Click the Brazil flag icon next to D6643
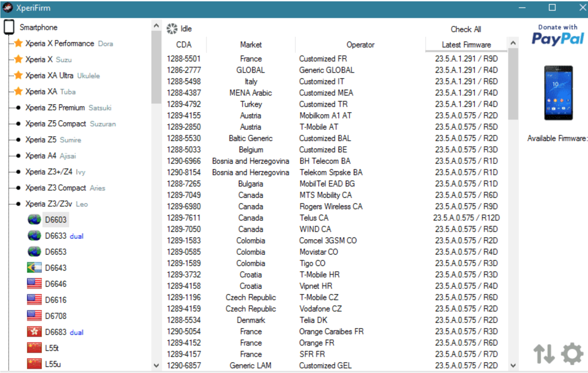The height and width of the screenshot is (373, 588). pos(34,268)
